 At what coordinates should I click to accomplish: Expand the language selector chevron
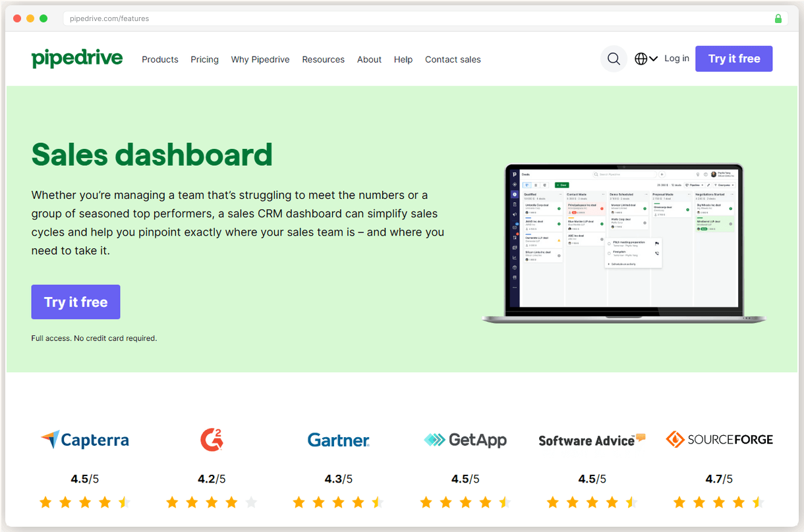(652, 59)
